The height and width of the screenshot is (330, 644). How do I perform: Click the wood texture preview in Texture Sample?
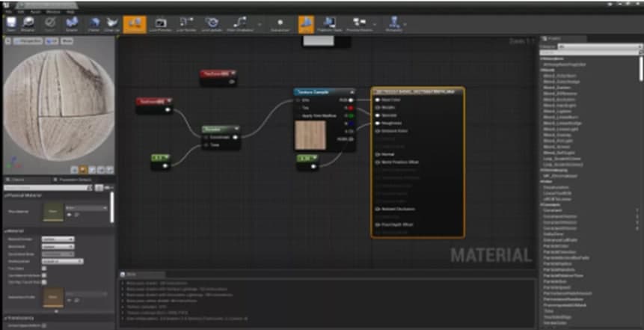310,135
